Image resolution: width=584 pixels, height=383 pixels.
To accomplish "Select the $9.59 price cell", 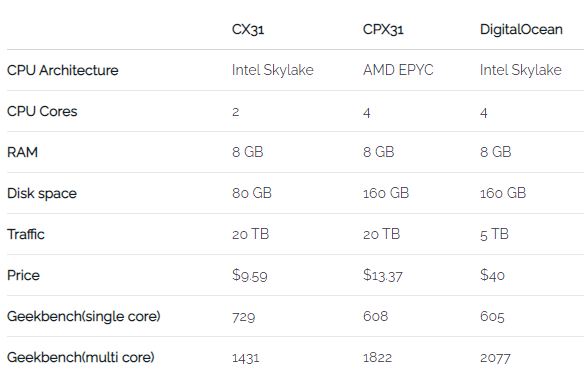I will pyautogui.click(x=250, y=275).
